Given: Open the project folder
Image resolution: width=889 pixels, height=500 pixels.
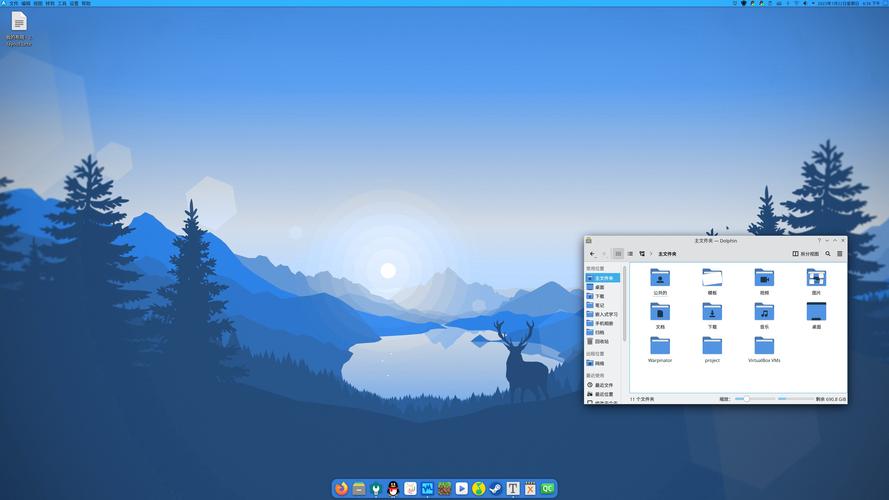Looking at the screenshot, I should pyautogui.click(x=712, y=347).
